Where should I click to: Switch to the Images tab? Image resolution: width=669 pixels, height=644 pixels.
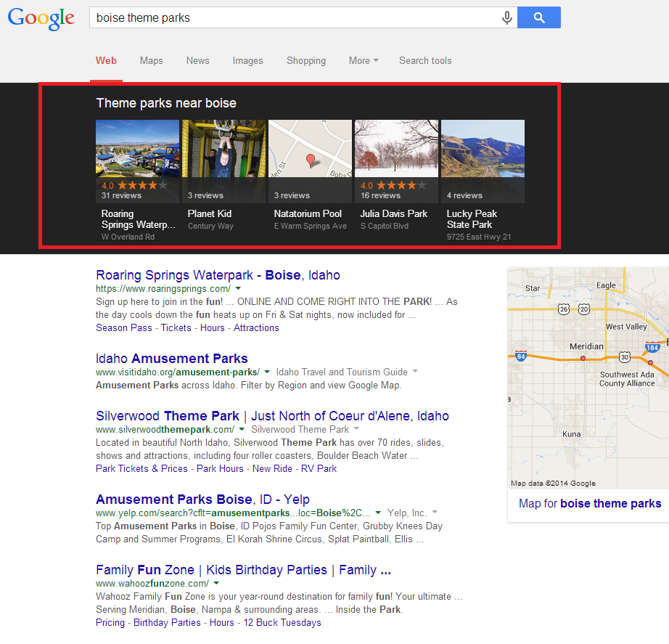tap(248, 61)
